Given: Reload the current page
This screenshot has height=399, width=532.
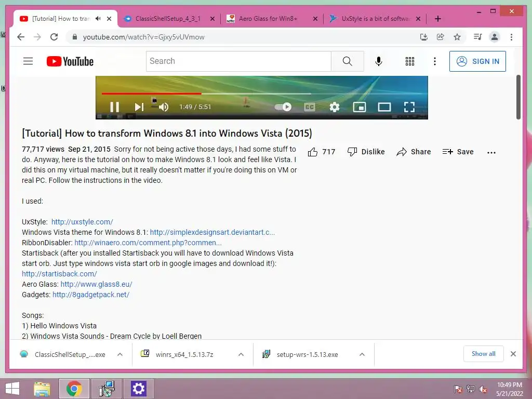Looking at the screenshot, I should click(54, 37).
